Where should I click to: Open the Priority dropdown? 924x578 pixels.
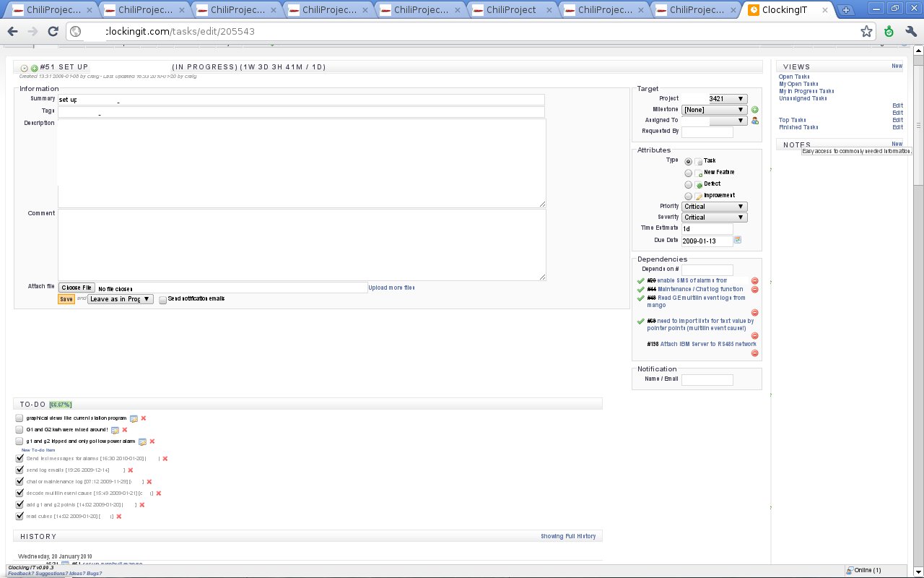(x=715, y=207)
